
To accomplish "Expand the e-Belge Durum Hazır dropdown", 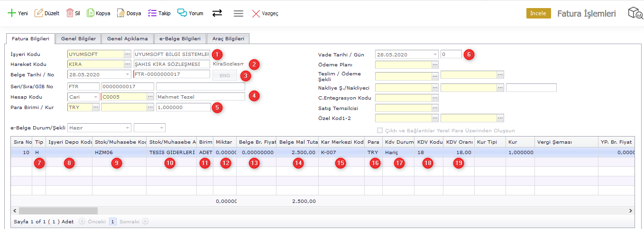I will pos(127,128).
